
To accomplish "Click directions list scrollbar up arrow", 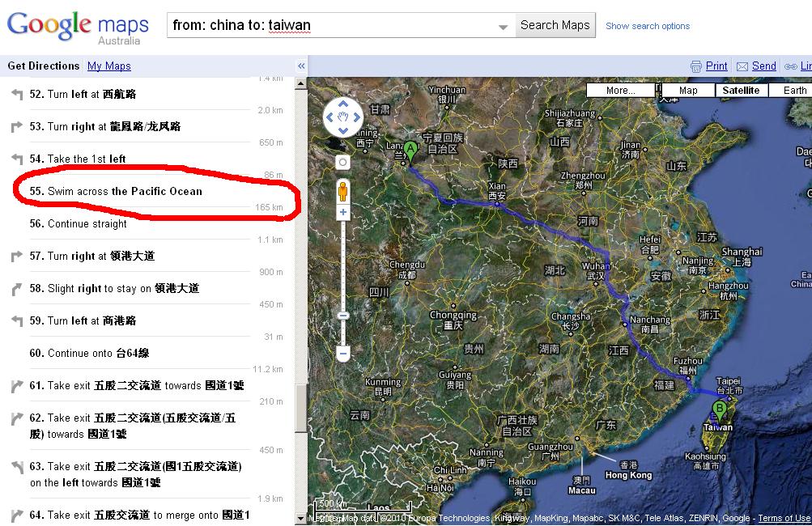I will pyautogui.click(x=301, y=83).
